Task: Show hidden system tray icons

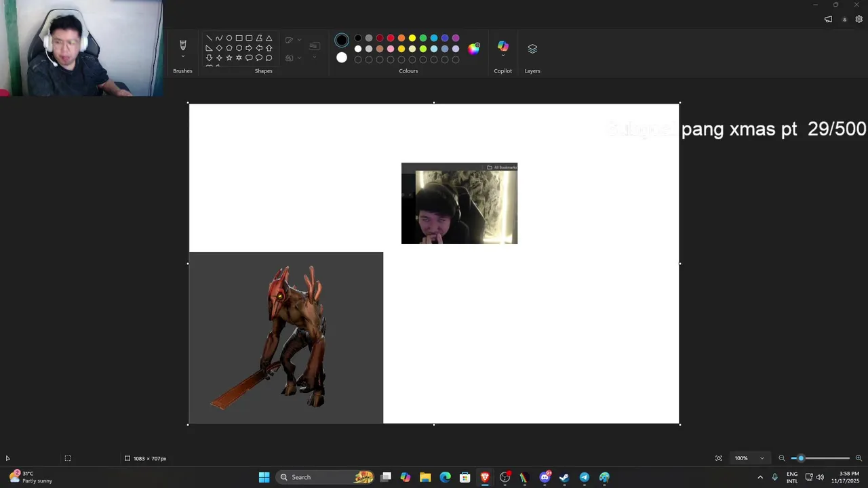Action: coord(760,477)
